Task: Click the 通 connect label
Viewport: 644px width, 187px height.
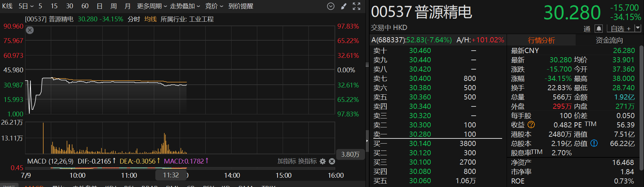Action: tap(587, 29)
